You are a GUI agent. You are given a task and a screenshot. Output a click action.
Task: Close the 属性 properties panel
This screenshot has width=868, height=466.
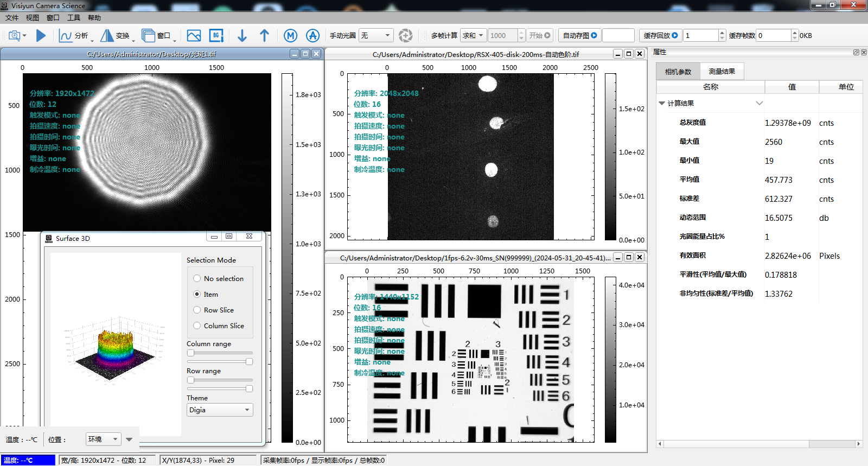click(x=864, y=52)
